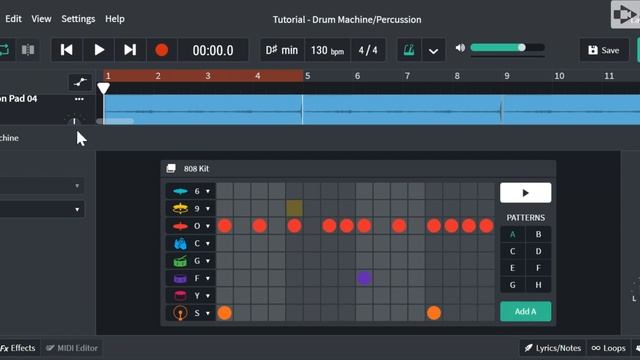Open the MIDI Editor tab
The image size is (640, 360).
72,348
